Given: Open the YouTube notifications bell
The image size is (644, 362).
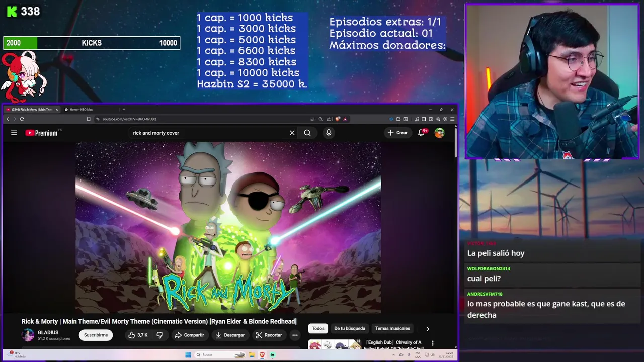Looking at the screenshot, I should click(x=422, y=133).
